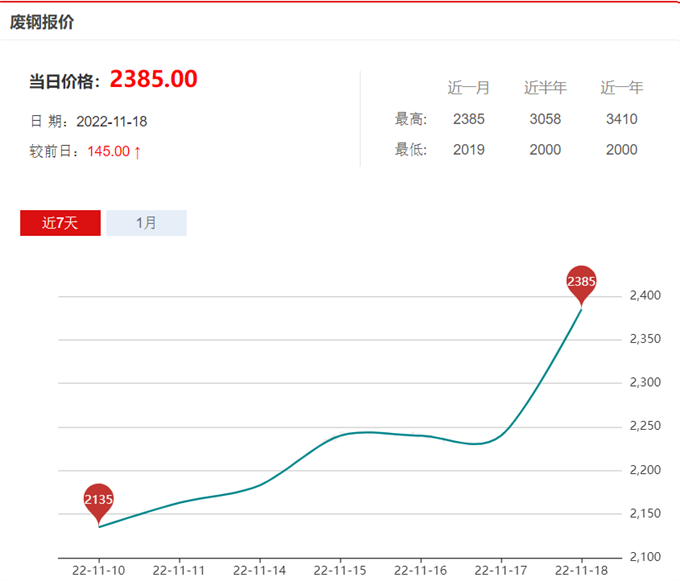Click the 废钢报价 section title
Screen dimensions: 680x581
[x=42, y=22]
